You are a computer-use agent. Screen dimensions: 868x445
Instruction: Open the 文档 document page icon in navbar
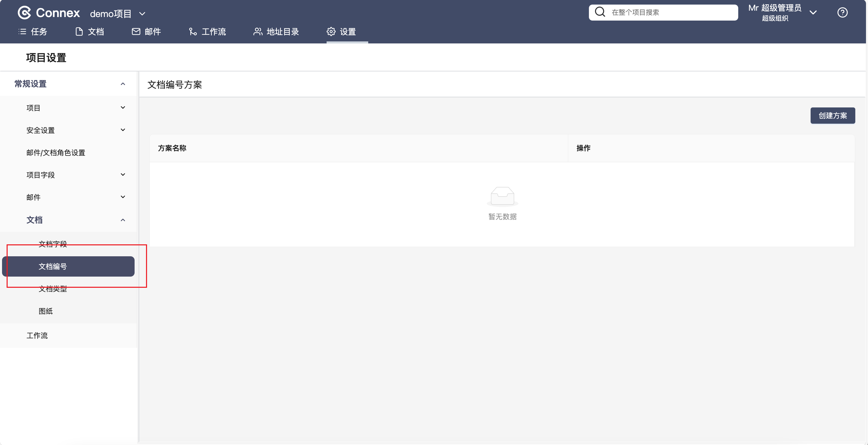[x=79, y=32]
